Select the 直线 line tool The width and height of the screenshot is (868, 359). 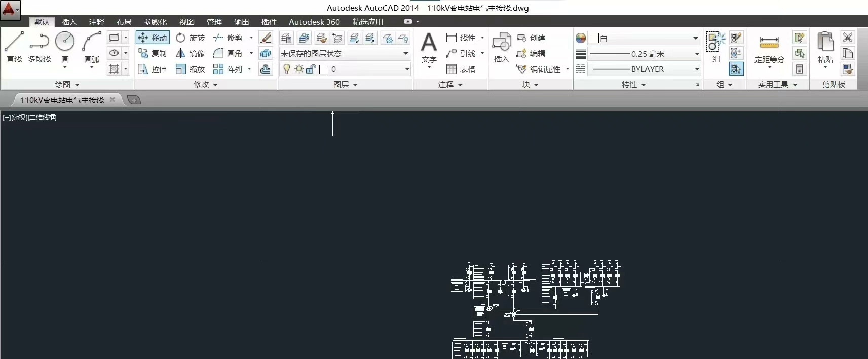point(14,47)
